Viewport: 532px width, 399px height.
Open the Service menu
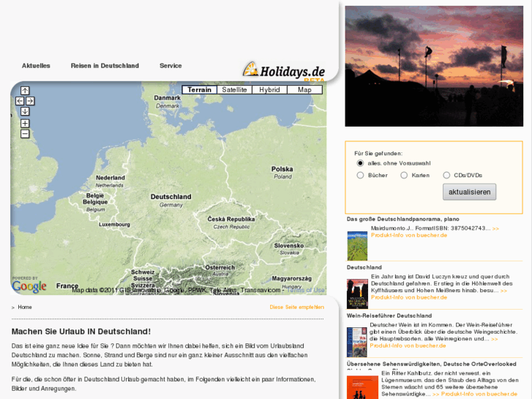(171, 66)
